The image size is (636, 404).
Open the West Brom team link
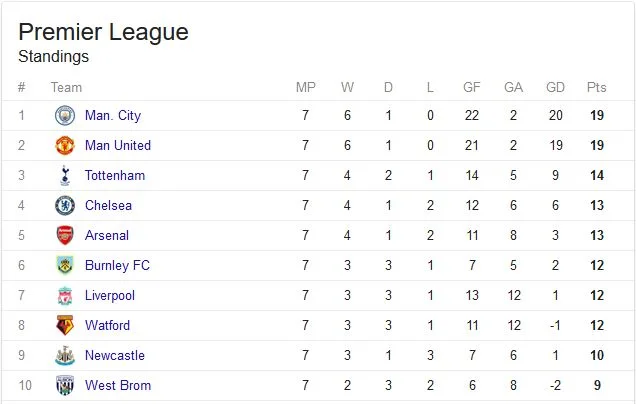pyautogui.click(x=118, y=385)
